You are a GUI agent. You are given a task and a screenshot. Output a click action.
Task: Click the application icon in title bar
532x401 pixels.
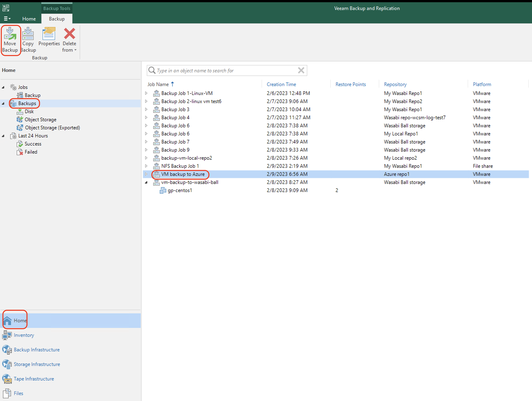6,8
